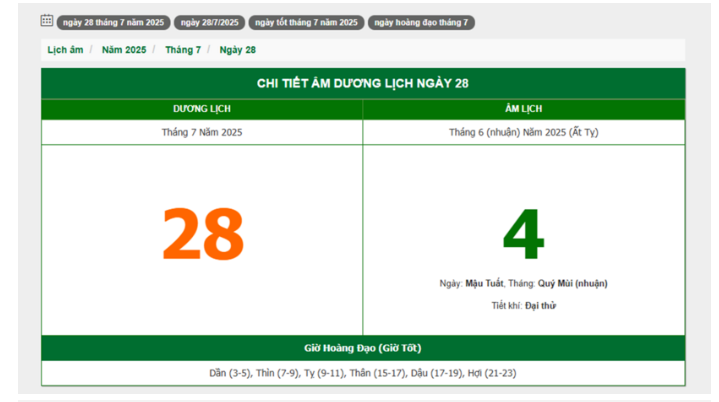
Task: Select the 'ngày 28/7/2025' tag pill
Action: 209,22
